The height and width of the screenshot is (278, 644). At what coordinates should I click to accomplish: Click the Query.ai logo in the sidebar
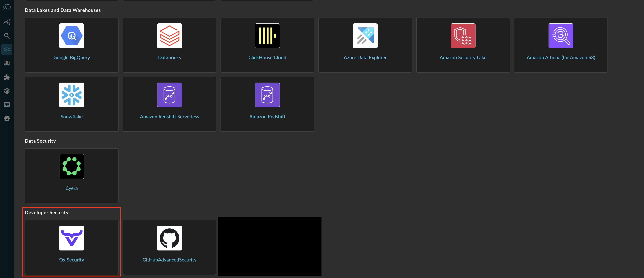[7, 7]
